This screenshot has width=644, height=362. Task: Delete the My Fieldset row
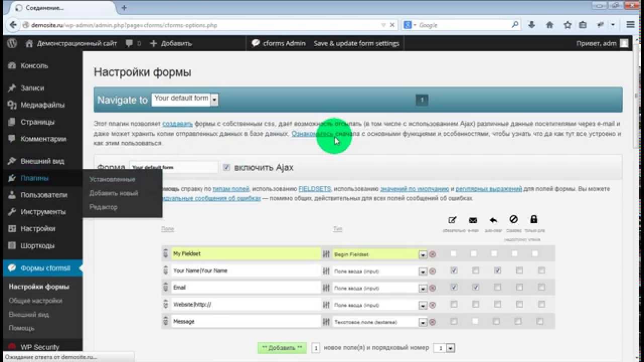point(432,254)
